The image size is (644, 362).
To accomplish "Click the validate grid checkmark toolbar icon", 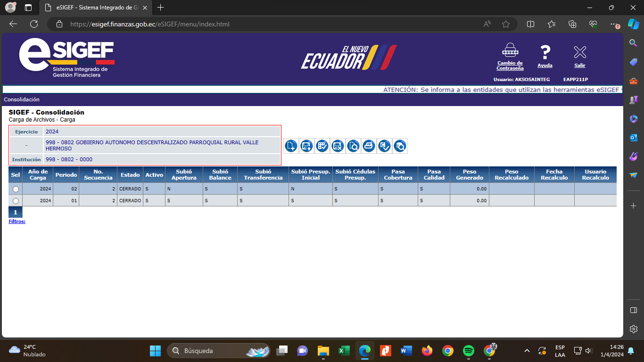I will [x=322, y=146].
